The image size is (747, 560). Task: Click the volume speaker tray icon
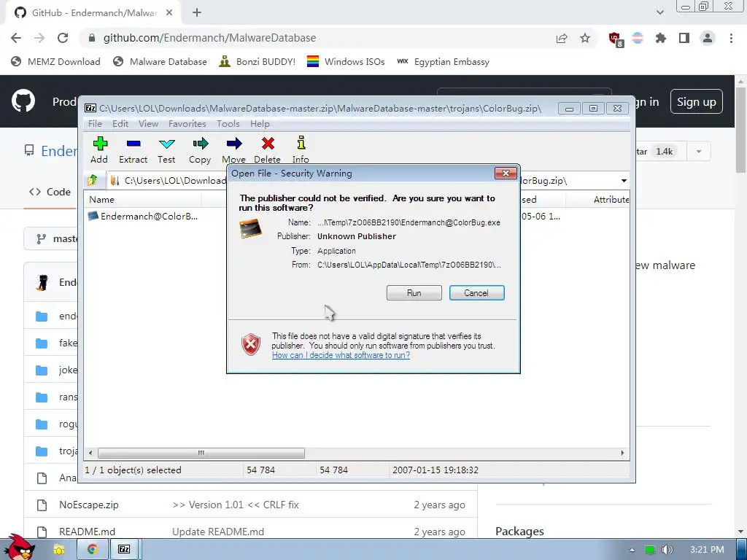click(x=667, y=550)
